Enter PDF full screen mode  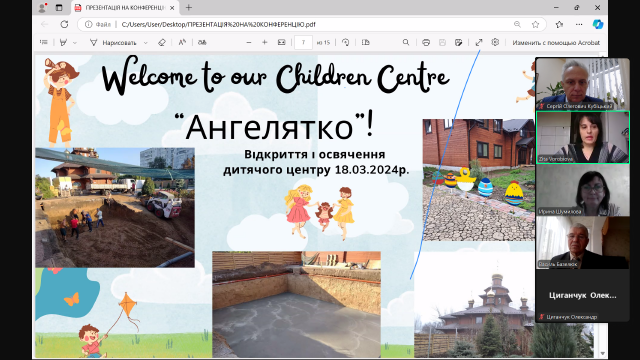tap(479, 42)
